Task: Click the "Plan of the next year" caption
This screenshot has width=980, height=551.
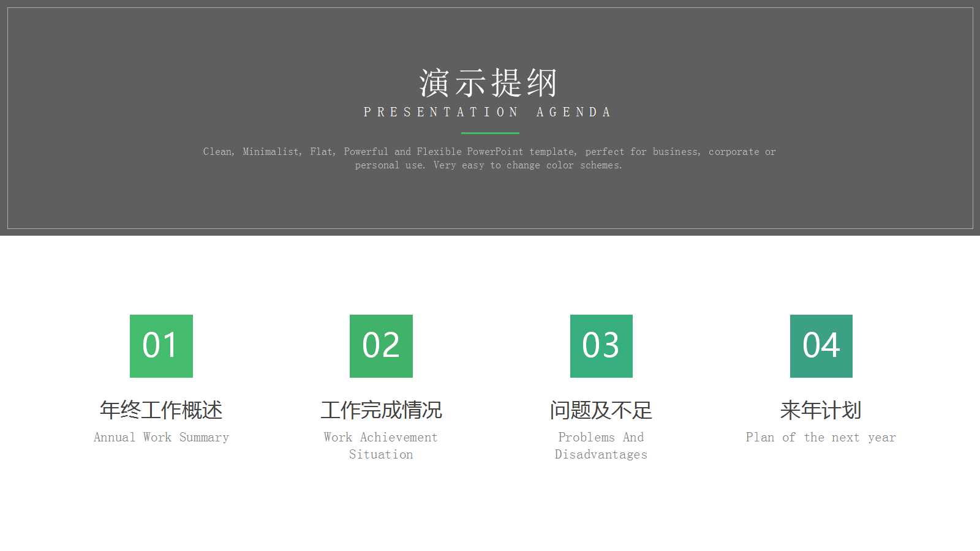Action: pos(821,437)
